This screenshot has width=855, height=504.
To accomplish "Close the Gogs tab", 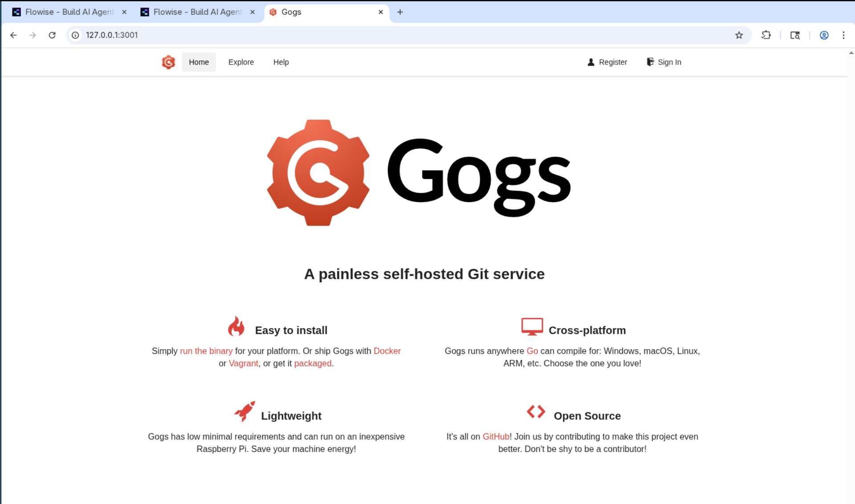I will (381, 12).
